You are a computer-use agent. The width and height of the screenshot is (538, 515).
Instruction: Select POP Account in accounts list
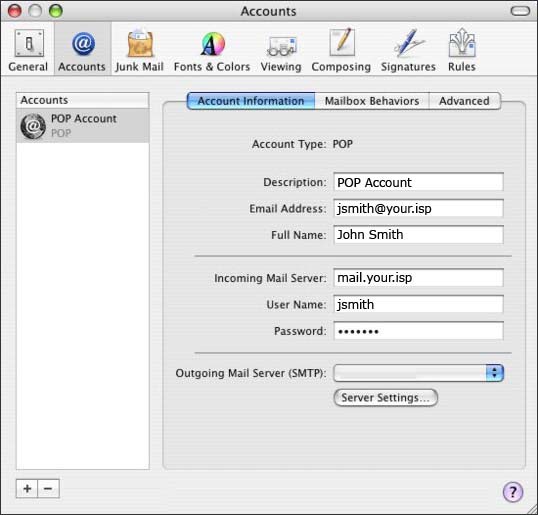pyautogui.click(x=83, y=126)
